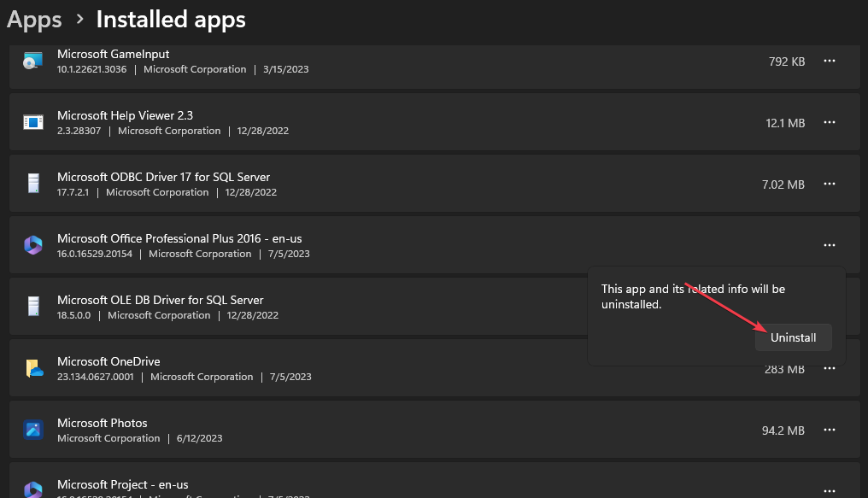
Task: Click the ODBC Driver 17 app icon
Action: pyautogui.click(x=33, y=184)
